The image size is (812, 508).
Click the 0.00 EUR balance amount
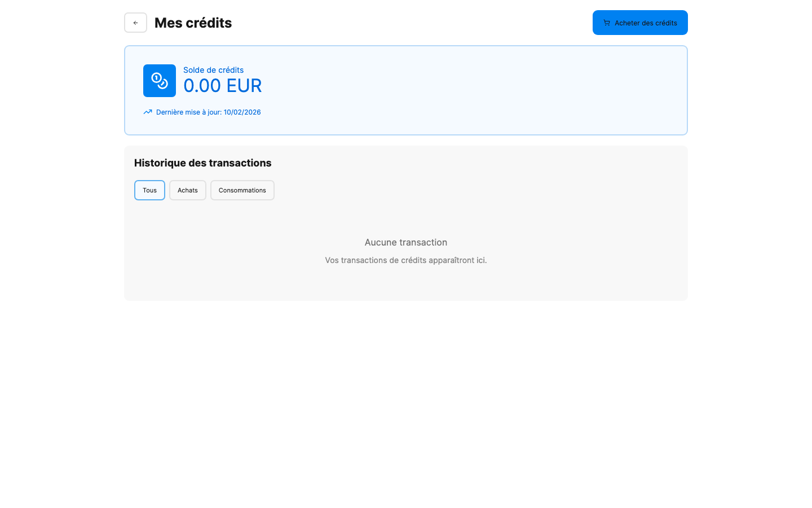point(223,85)
